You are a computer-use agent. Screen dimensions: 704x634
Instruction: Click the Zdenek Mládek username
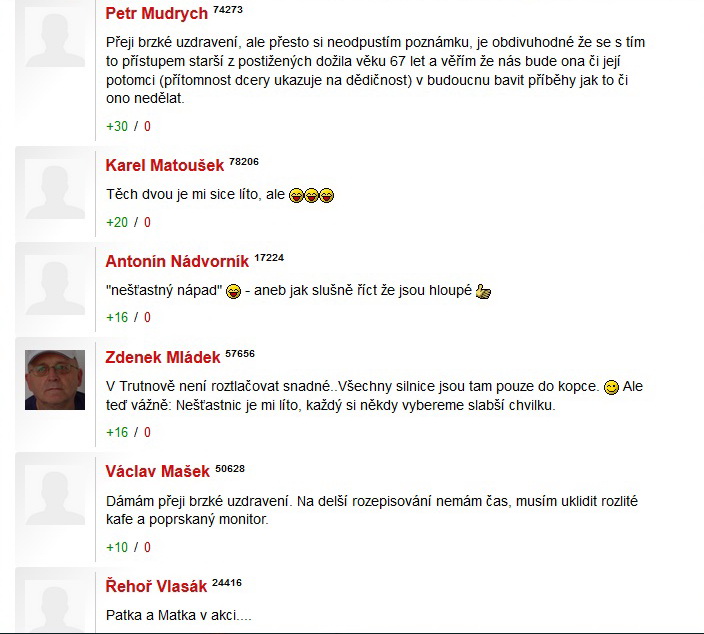point(163,357)
